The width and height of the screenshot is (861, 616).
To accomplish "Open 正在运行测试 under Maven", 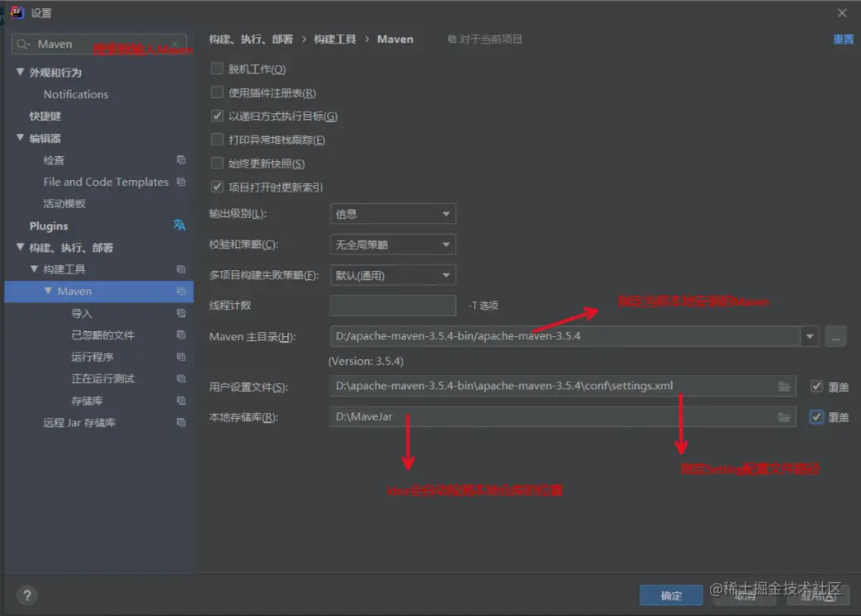I will [x=102, y=378].
